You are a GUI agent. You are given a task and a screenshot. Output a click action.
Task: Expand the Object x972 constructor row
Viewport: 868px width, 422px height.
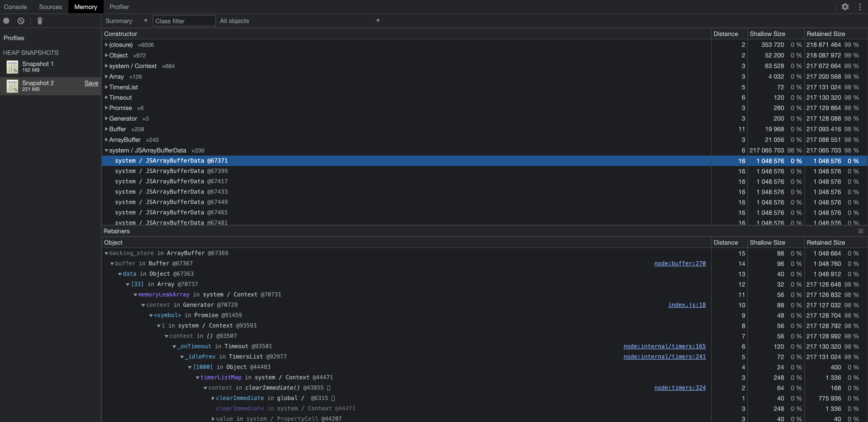[x=106, y=55]
